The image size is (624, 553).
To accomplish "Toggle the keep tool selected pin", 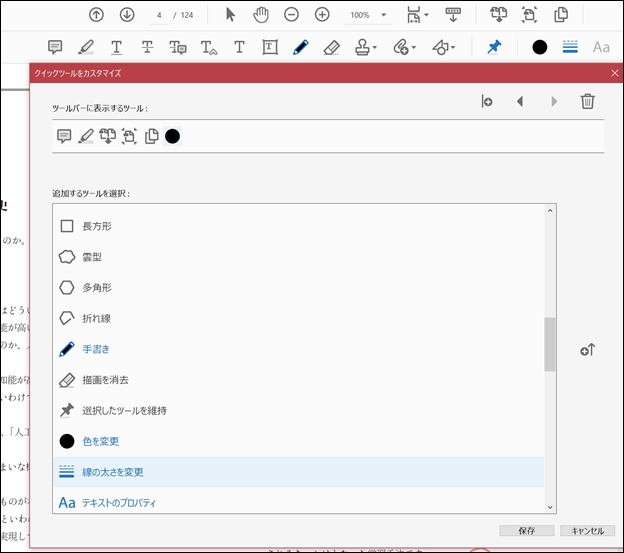I will [x=494, y=47].
